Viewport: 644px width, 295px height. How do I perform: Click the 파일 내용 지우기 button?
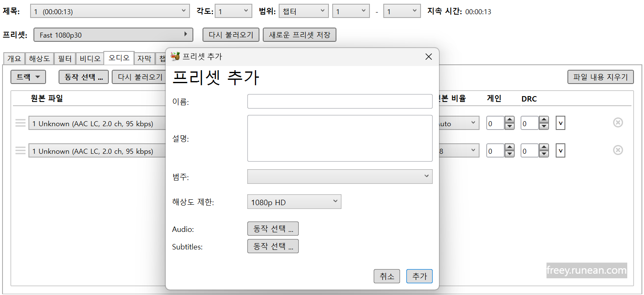[x=600, y=77]
